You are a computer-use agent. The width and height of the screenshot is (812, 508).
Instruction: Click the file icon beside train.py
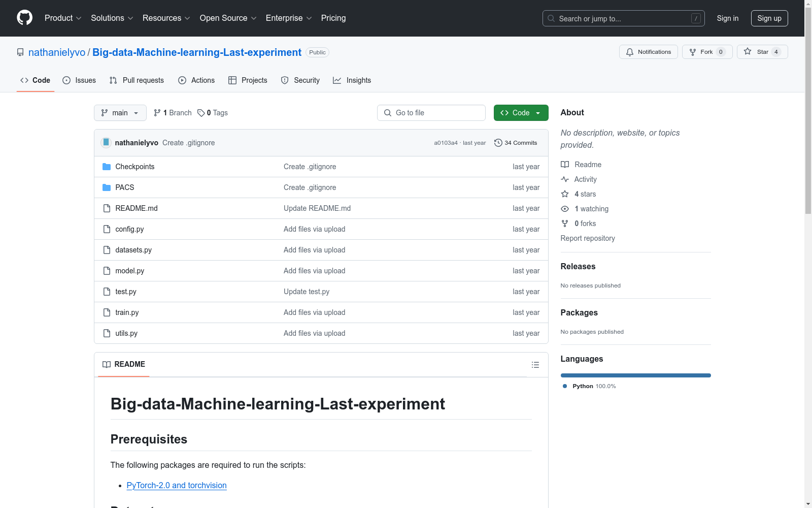pyautogui.click(x=107, y=312)
